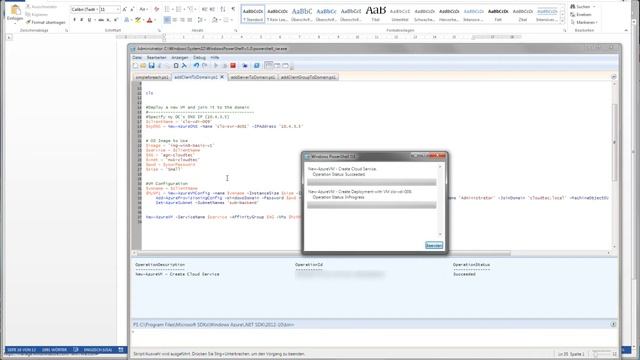Click Create Cloud Service progress bar
This screenshot has height=360, width=640.
point(371,182)
